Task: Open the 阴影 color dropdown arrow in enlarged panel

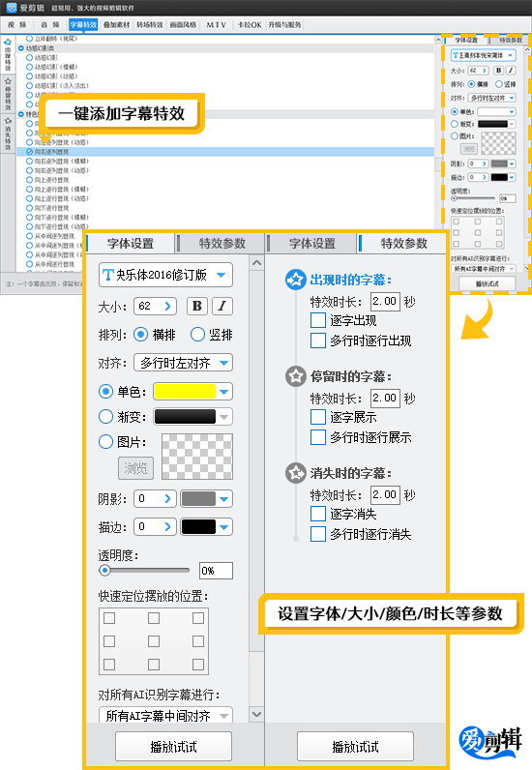Action: click(224, 499)
